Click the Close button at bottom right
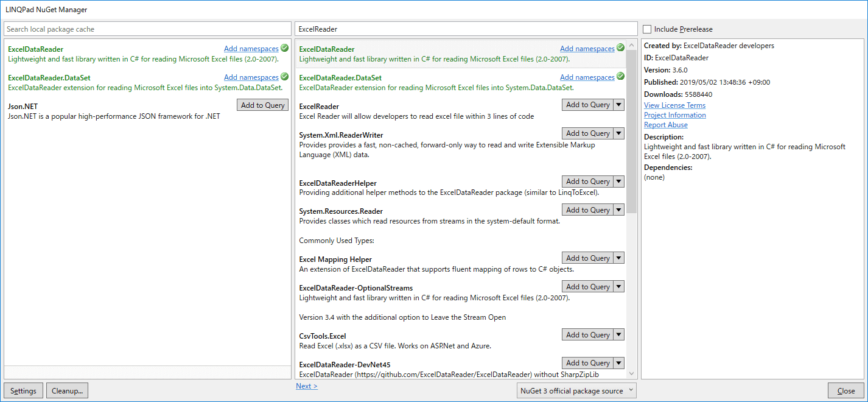 [x=846, y=391]
